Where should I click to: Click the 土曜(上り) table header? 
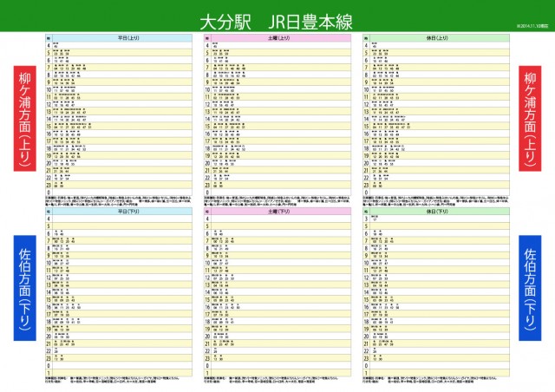(x=281, y=38)
